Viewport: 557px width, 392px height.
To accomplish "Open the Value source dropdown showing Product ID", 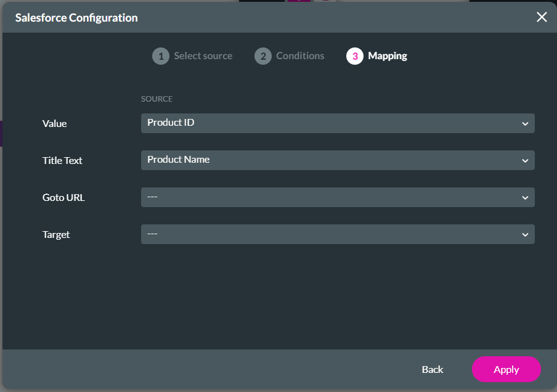I will [x=338, y=123].
